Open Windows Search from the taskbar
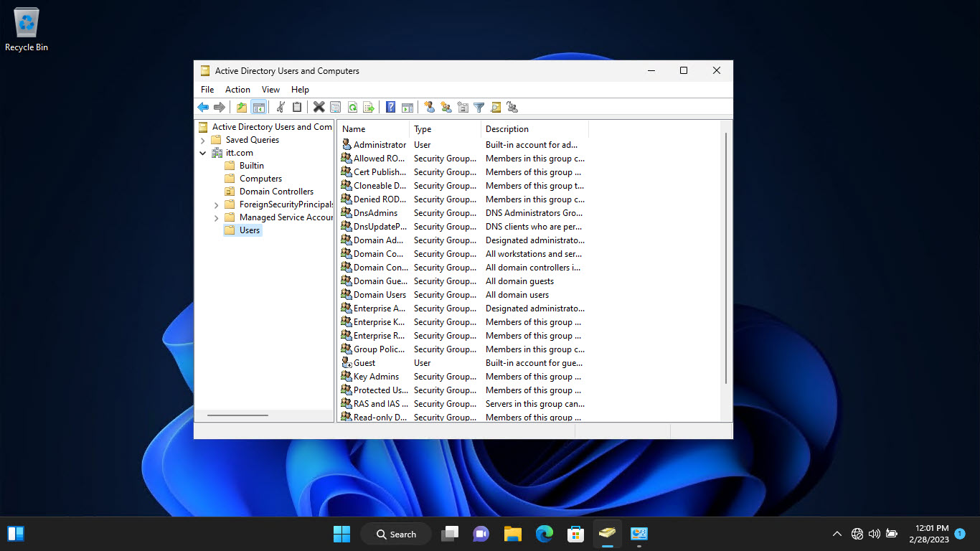The image size is (980, 551). (x=396, y=534)
